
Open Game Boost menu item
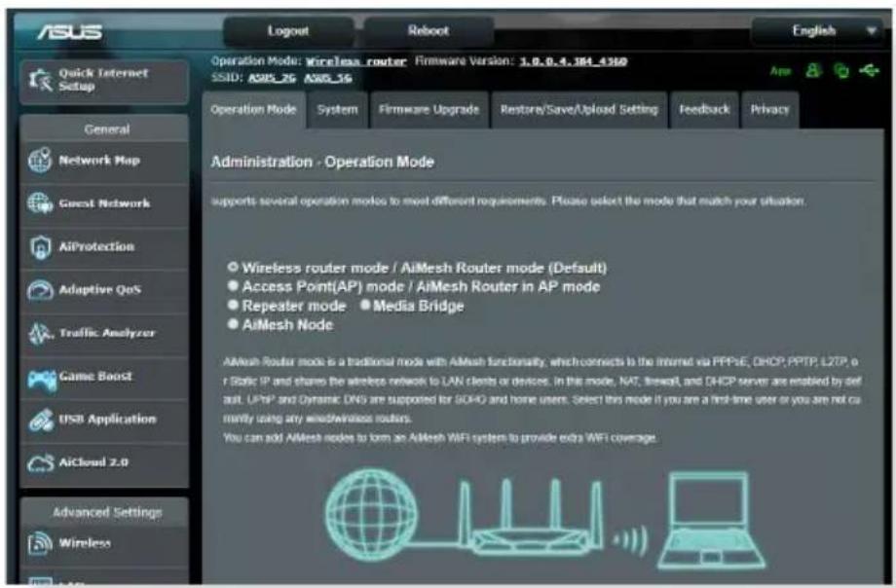pyautogui.click(x=104, y=377)
